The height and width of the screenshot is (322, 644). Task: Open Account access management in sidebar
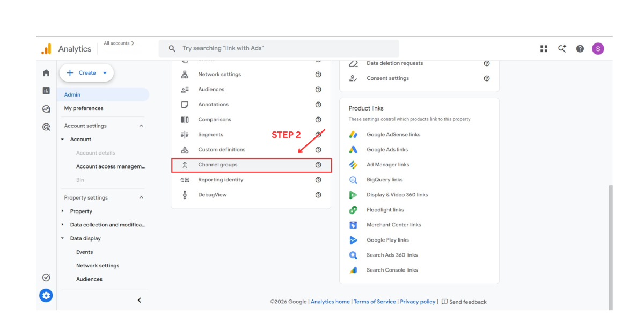coord(111,166)
